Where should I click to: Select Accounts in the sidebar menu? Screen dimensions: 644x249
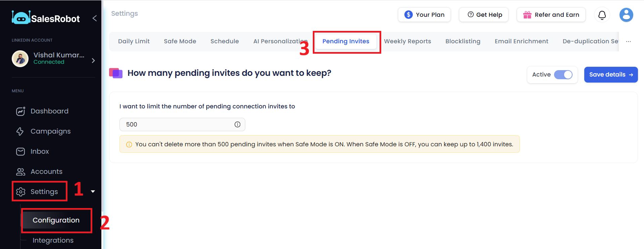pyautogui.click(x=46, y=171)
